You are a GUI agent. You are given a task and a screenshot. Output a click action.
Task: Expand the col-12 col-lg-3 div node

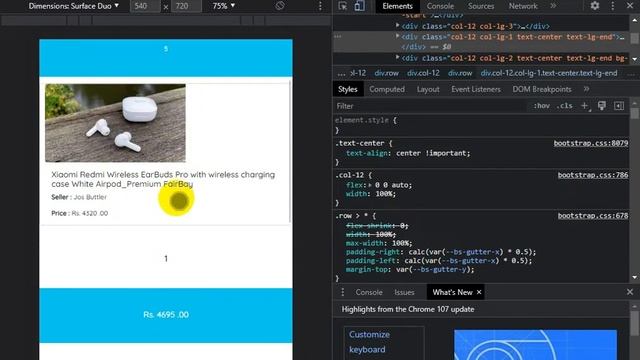point(398,26)
